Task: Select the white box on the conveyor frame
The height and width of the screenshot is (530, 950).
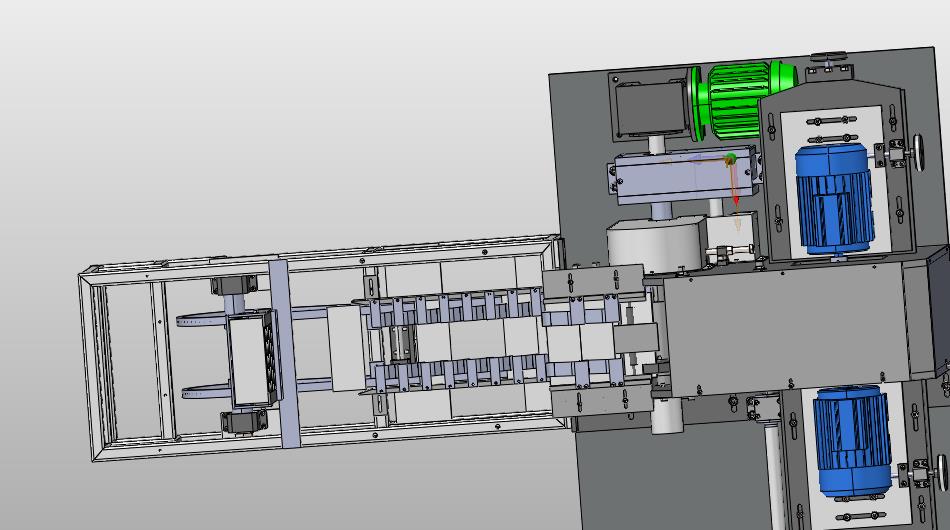Action: [x=249, y=359]
